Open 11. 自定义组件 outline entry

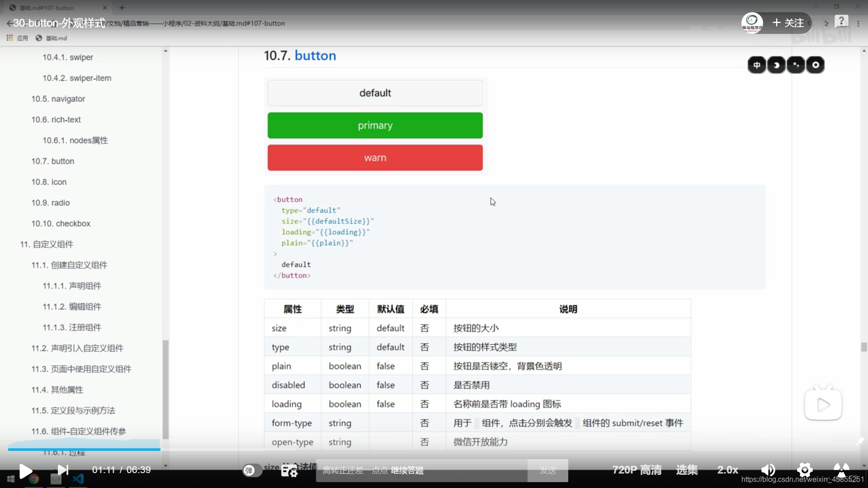pos(47,244)
